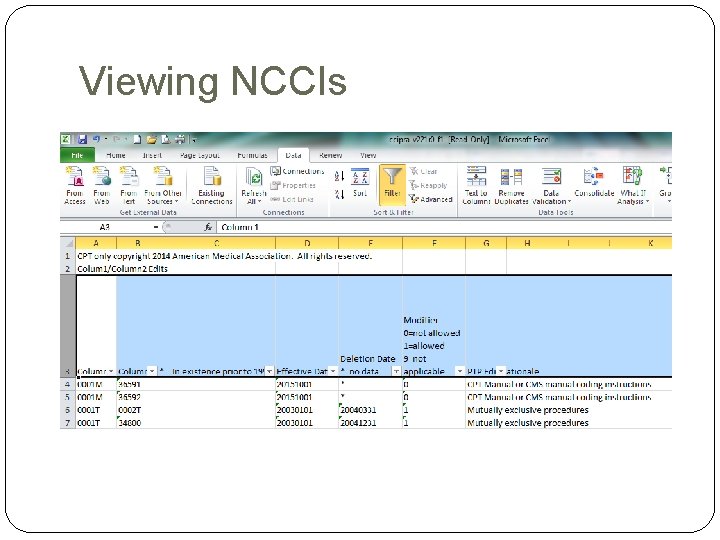The image size is (720, 540).
Task: Open the filter dropdown on Column 2 header
Action: pos(152,371)
